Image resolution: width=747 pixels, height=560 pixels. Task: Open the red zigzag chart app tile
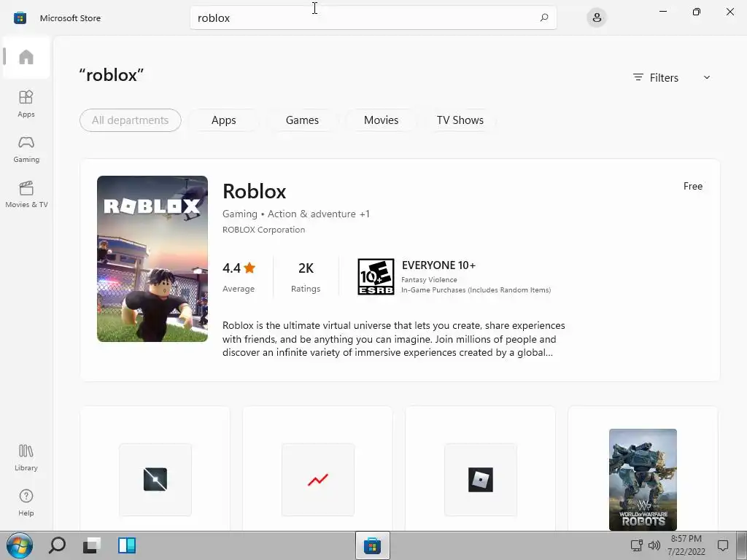point(318,479)
